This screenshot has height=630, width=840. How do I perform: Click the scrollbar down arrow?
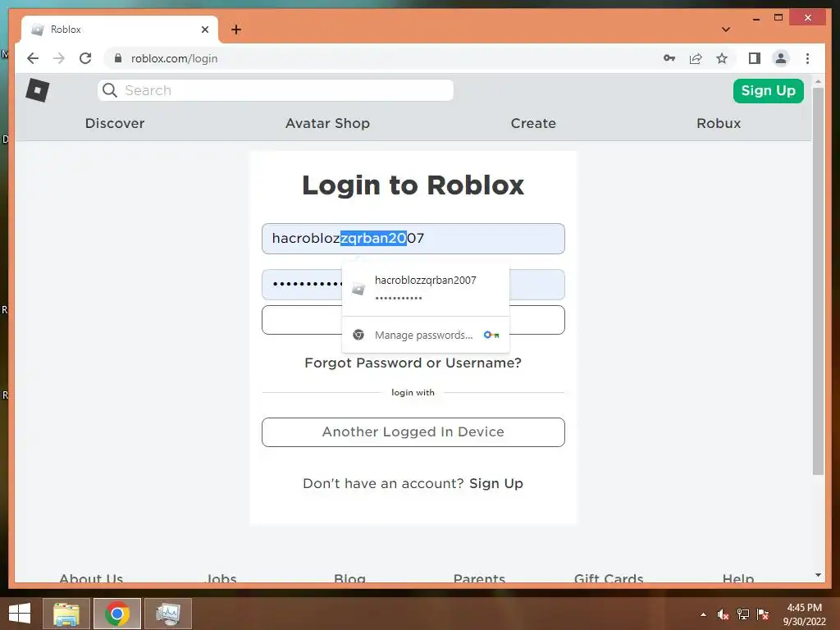[x=818, y=575]
